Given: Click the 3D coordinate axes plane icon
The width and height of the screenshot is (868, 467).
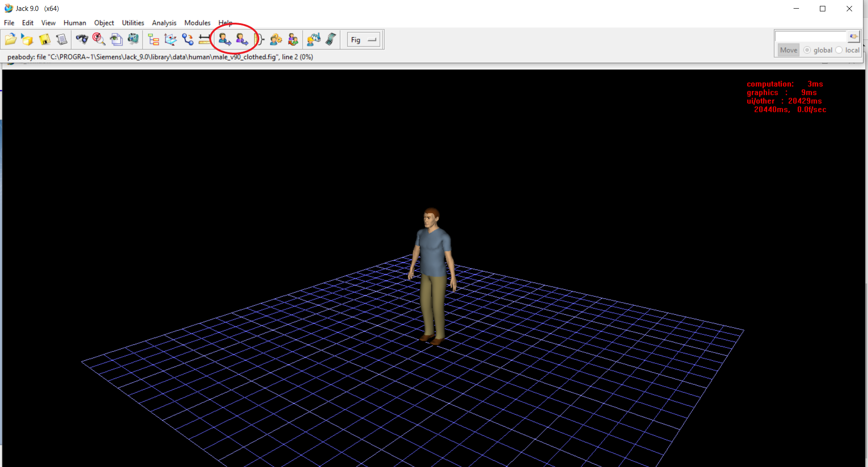Looking at the screenshot, I should pos(170,40).
